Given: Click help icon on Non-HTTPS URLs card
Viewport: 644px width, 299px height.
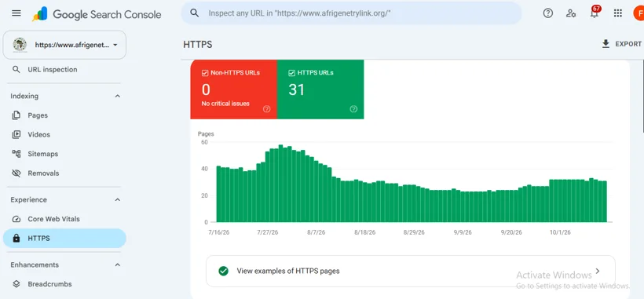Looking at the screenshot, I should click(x=266, y=108).
